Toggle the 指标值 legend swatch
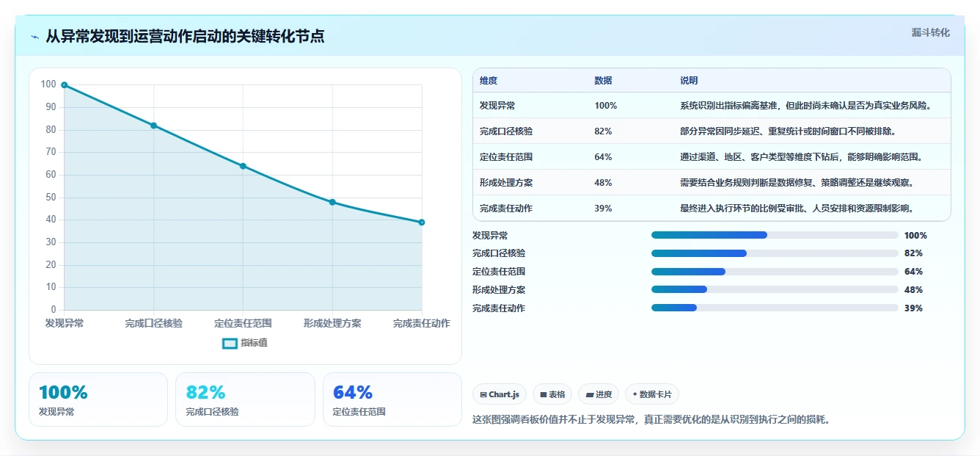Viewport: 980px width, 456px height. pos(230,343)
